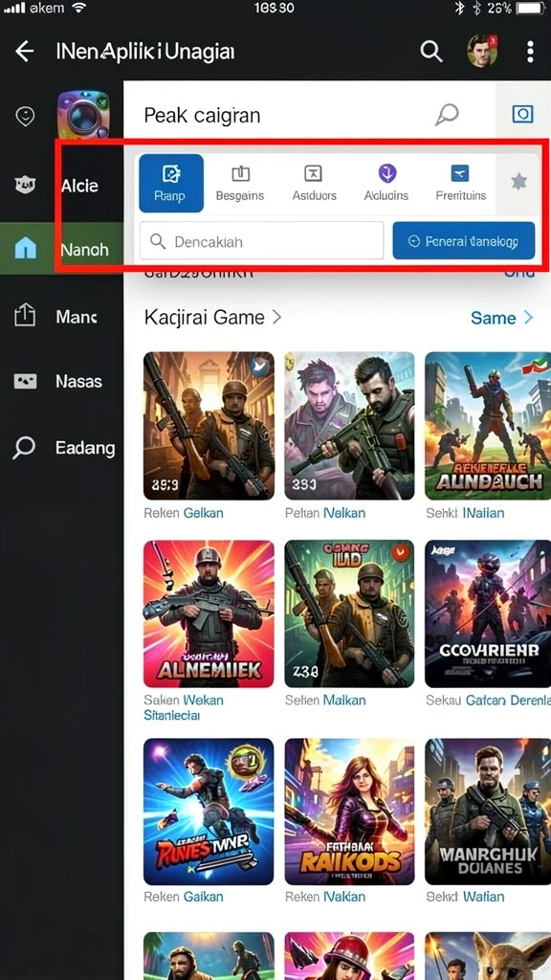The height and width of the screenshot is (980, 551).
Task: Click the blue square camera icon
Action: tap(522, 114)
